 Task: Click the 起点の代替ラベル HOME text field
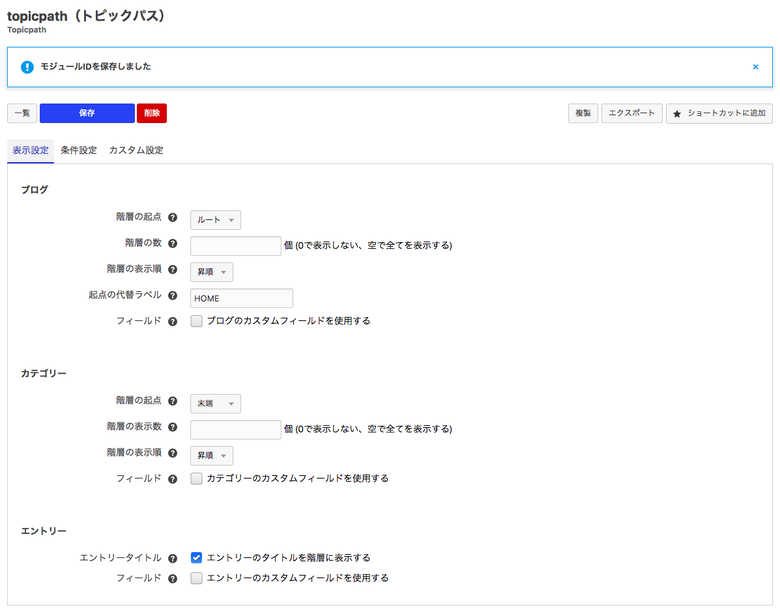pyautogui.click(x=241, y=298)
